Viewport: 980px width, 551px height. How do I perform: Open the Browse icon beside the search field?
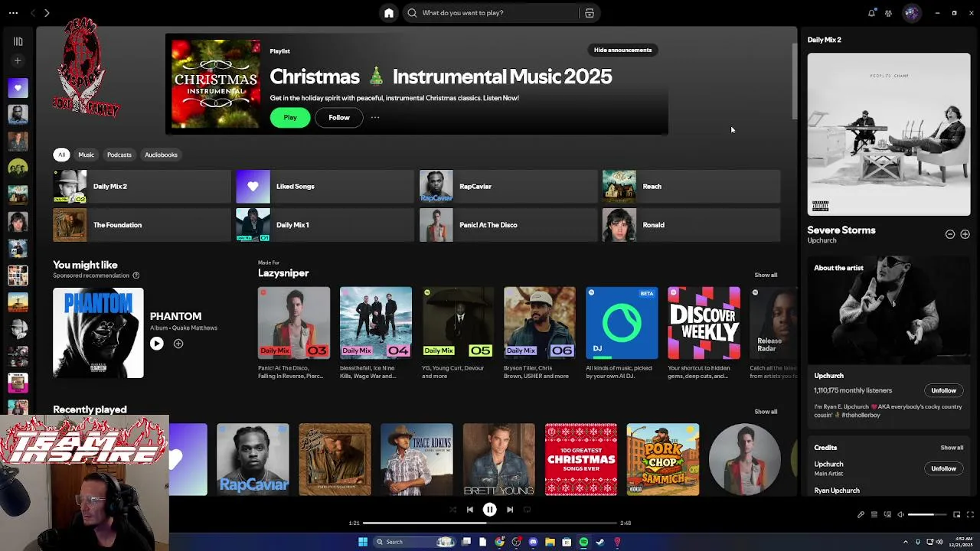click(590, 13)
